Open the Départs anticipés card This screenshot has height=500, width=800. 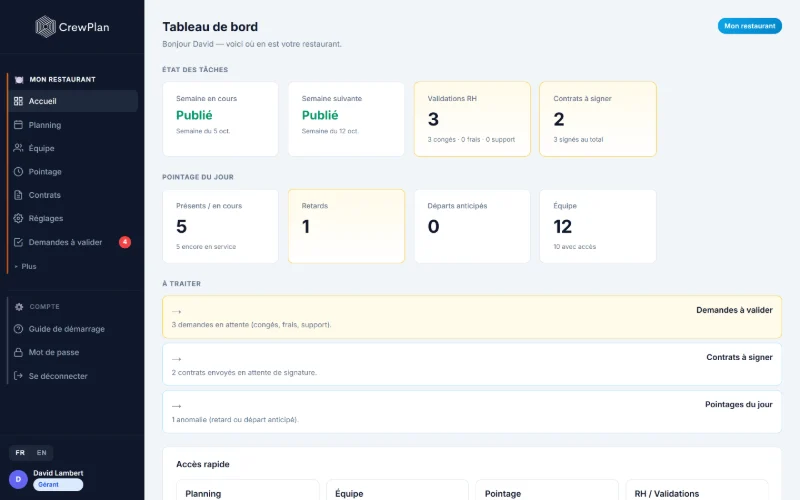(472, 226)
